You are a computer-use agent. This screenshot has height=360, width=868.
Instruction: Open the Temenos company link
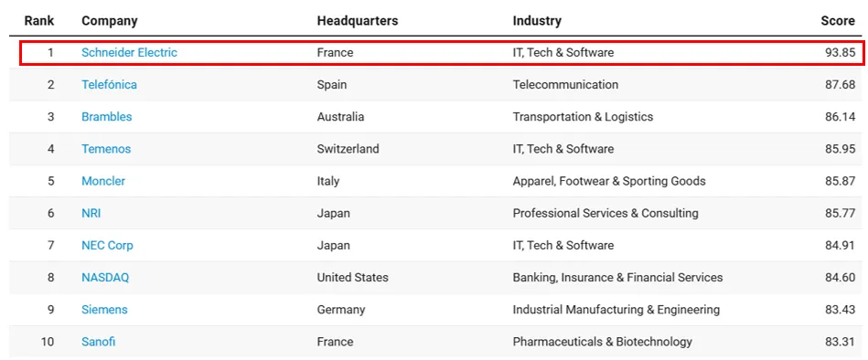click(x=106, y=149)
